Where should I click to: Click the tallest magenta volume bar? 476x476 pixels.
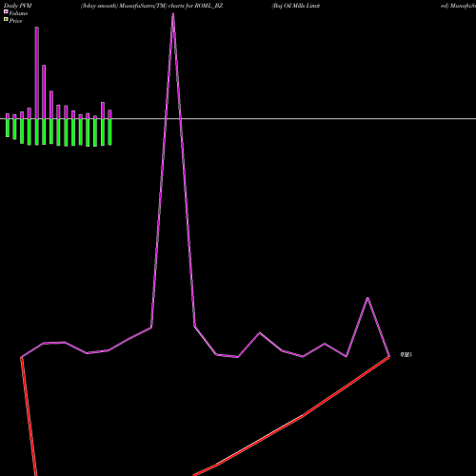[37, 73]
